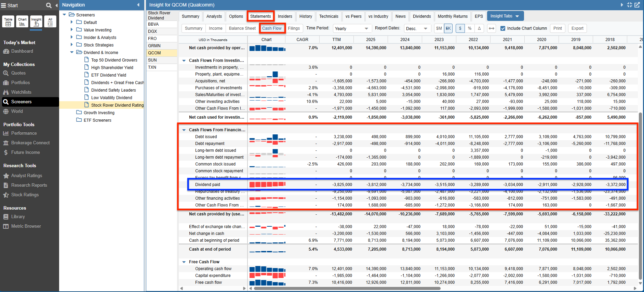Click the horizontal scrollbar under the table
This screenshot has width=644, height=292.
click(347, 288)
